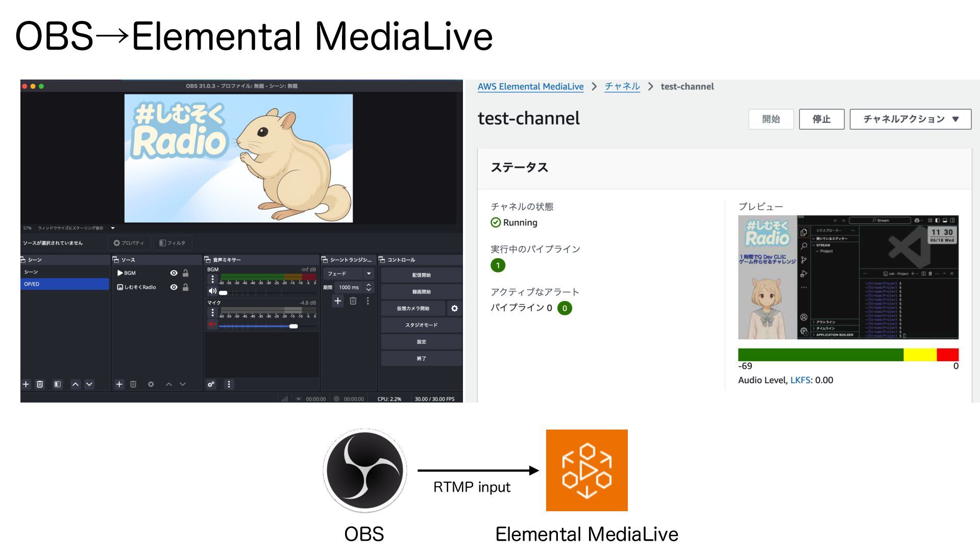This screenshot has height=551, width=980.
Task: Click 終了 to exit OBS
Action: 421,358
